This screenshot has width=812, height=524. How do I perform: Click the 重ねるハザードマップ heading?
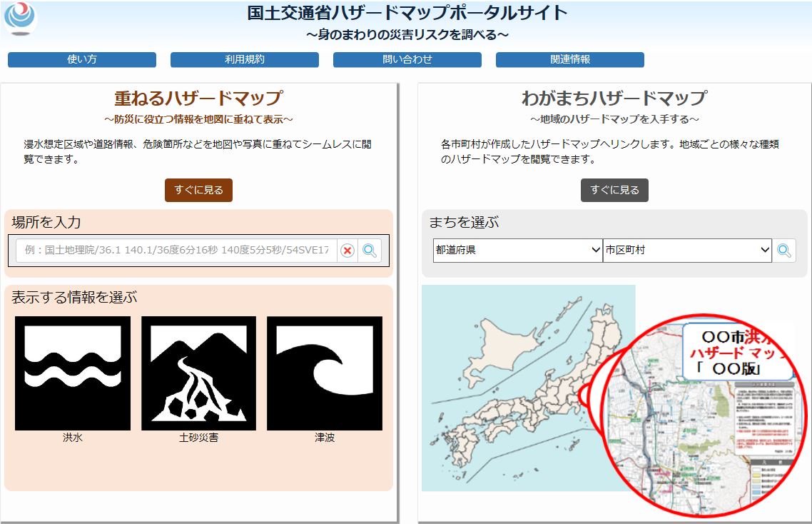point(198,98)
